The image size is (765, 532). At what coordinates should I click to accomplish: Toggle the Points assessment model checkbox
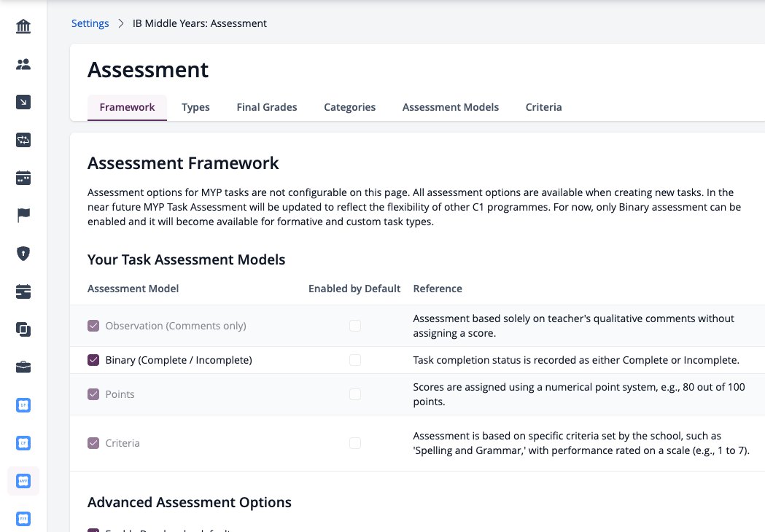coord(93,394)
